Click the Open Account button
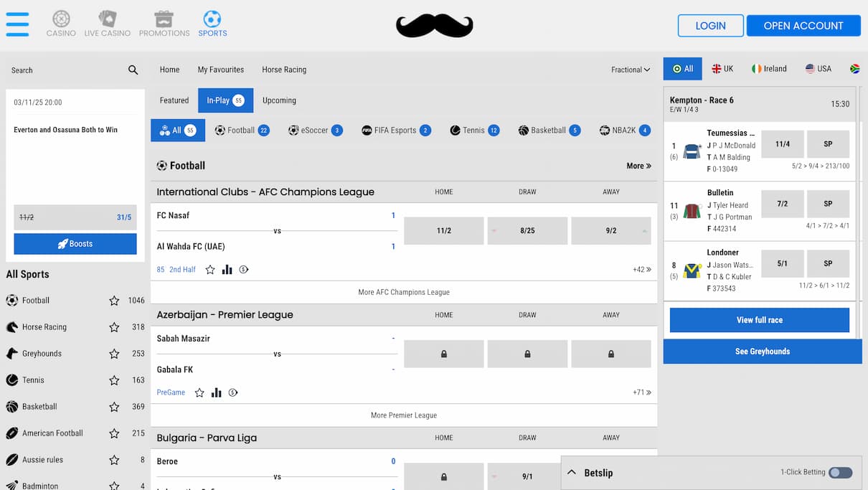The width and height of the screenshot is (868, 490). 803,26
